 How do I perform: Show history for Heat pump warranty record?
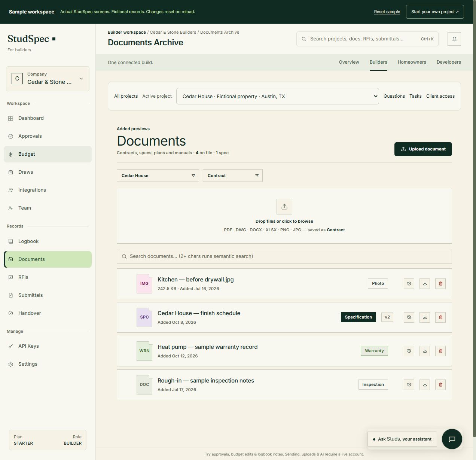[x=409, y=351]
